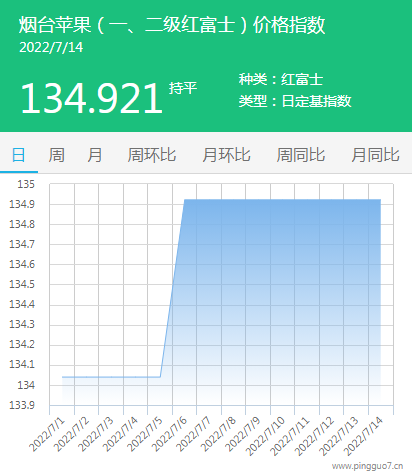Select the 日 daily tab
The width and height of the screenshot is (412, 476).
[19, 155]
